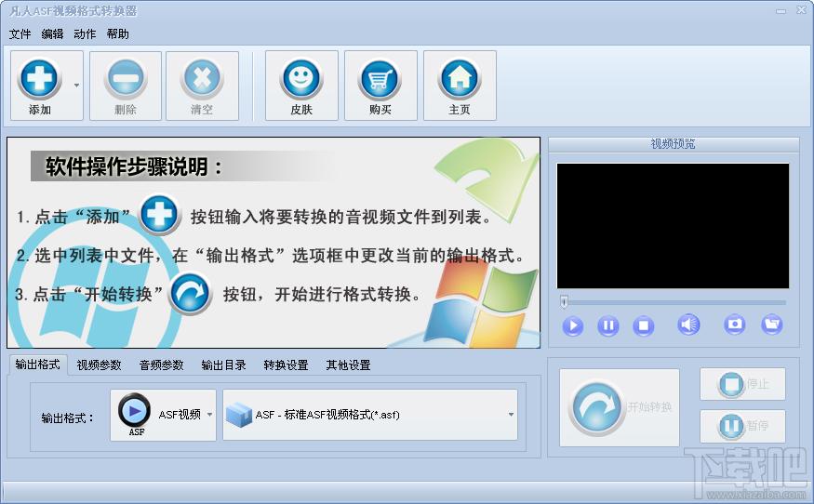Switch to the 输出格式 tab

[38, 365]
